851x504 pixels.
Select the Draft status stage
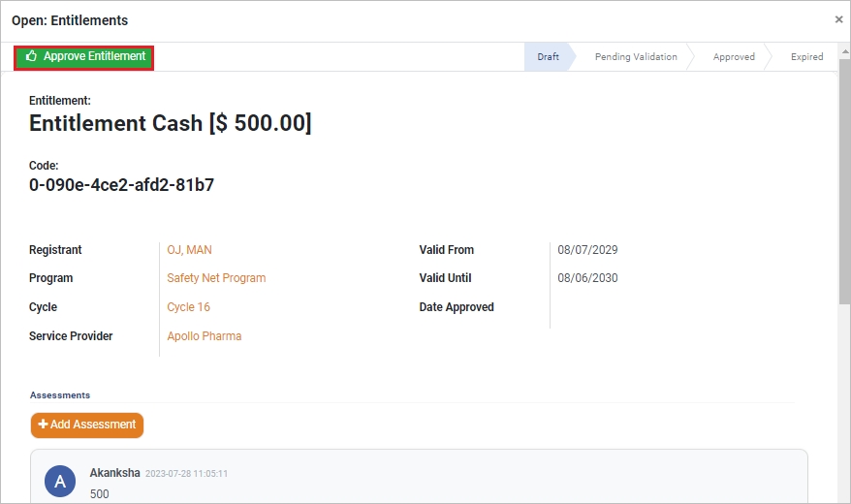click(x=548, y=56)
